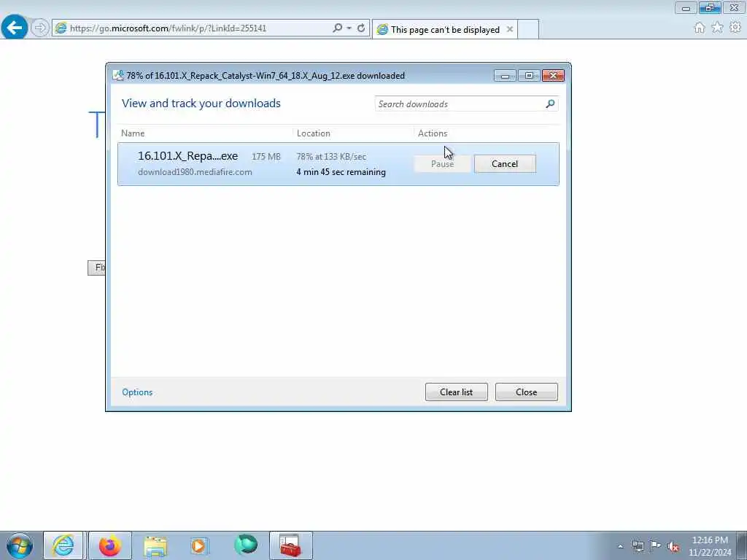The width and height of the screenshot is (747, 560).
Task: Open Windows Explorer folder taskbar icon
Action: [155, 545]
